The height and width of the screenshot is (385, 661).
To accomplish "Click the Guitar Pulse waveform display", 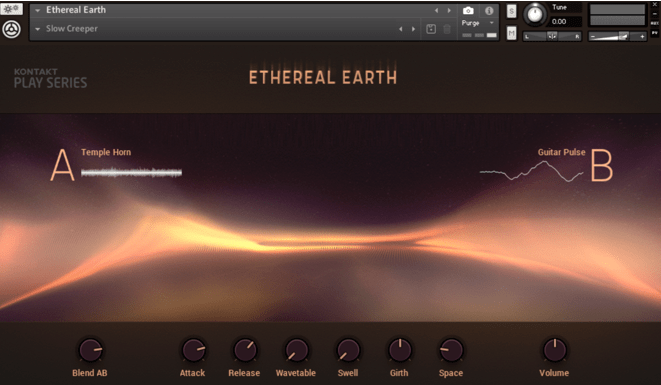I will [x=532, y=172].
